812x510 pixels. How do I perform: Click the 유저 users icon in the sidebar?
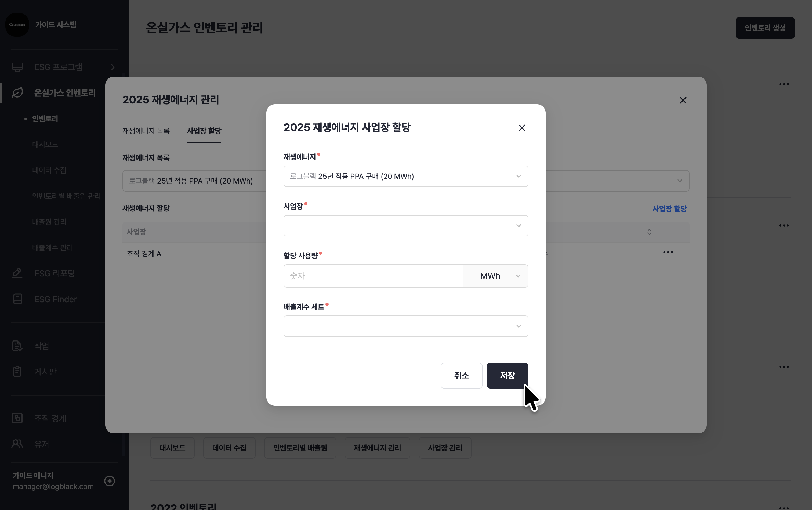pos(17,444)
